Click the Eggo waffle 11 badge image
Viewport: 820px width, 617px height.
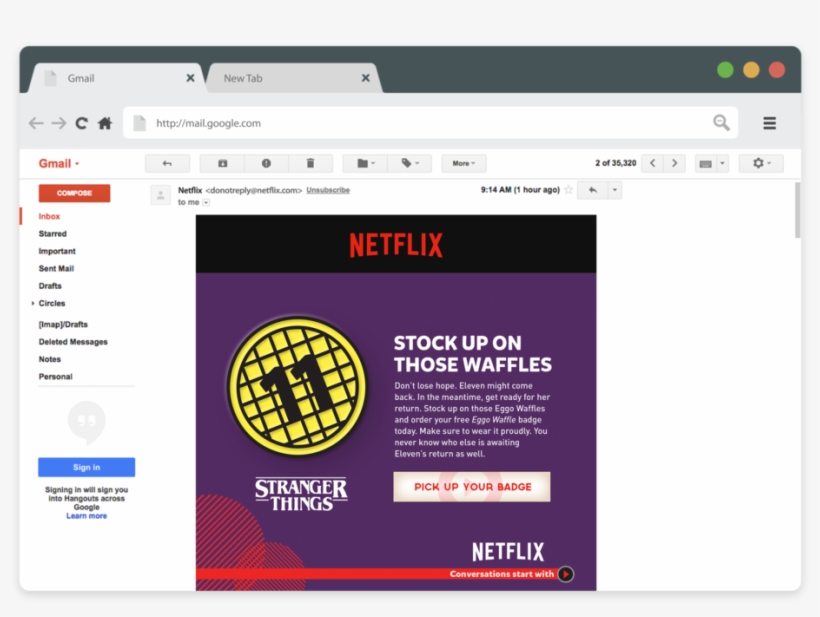coord(297,386)
